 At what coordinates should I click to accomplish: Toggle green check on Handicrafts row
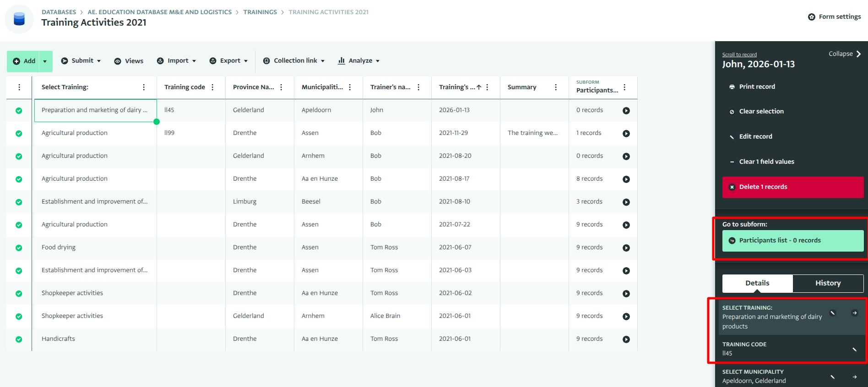point(19,339)
